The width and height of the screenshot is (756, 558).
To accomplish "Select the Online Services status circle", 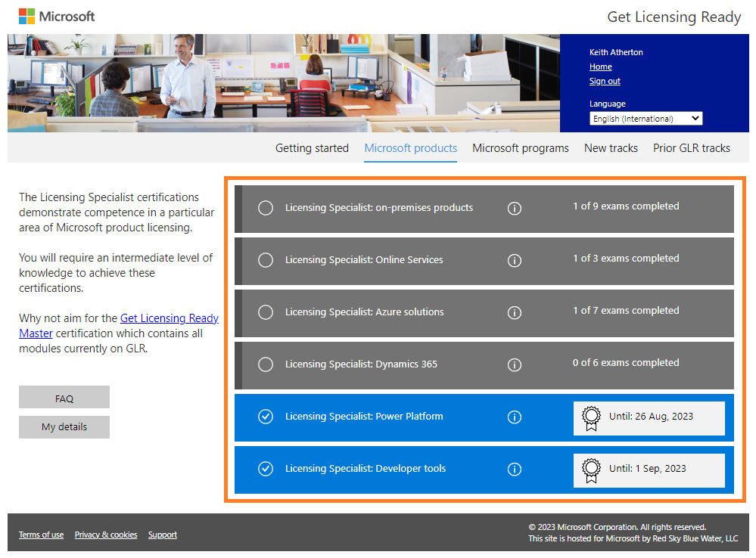I will (x=266, y=260).
